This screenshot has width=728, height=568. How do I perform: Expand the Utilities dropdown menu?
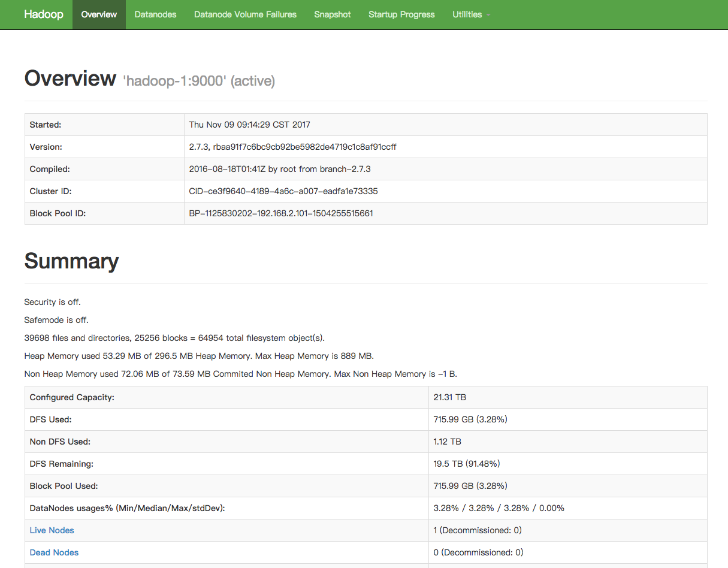471,14
